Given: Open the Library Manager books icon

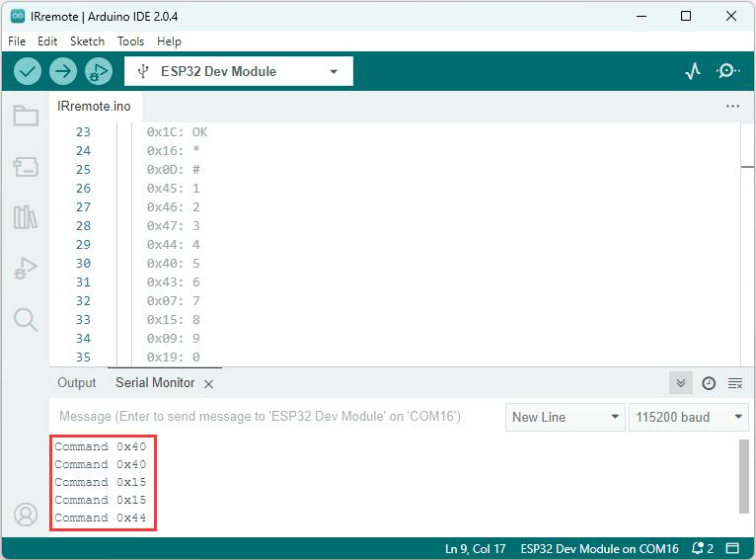Looking at the screenshot, I should pyautogui.click(x=26, y=217).
